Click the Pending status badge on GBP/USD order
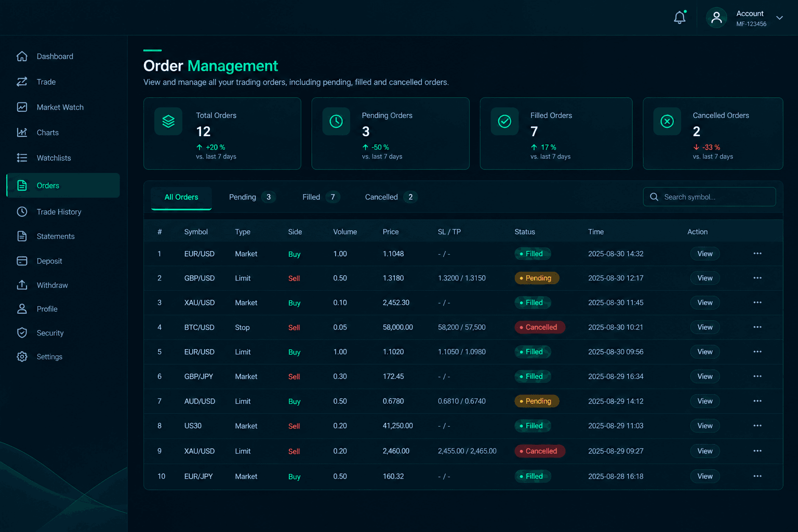 pos(537,278)
